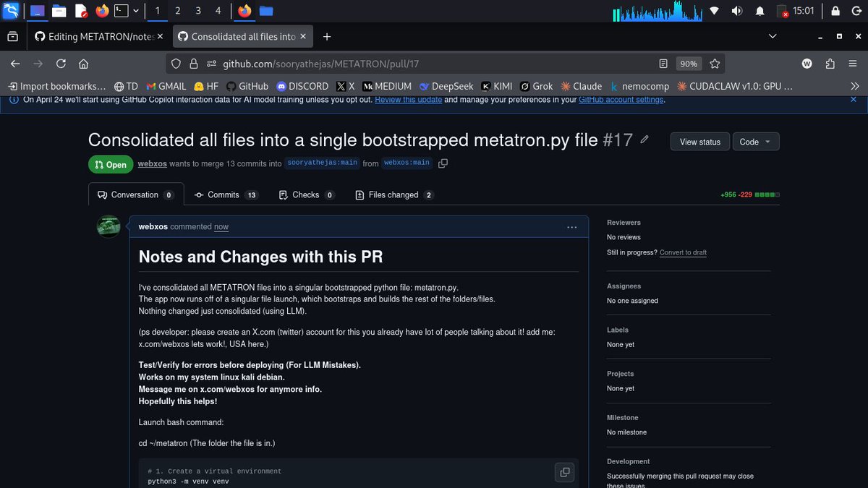
Task: Close the Consolidated all files browser tab
Action: pyautogui.click(x=303, y=36)
